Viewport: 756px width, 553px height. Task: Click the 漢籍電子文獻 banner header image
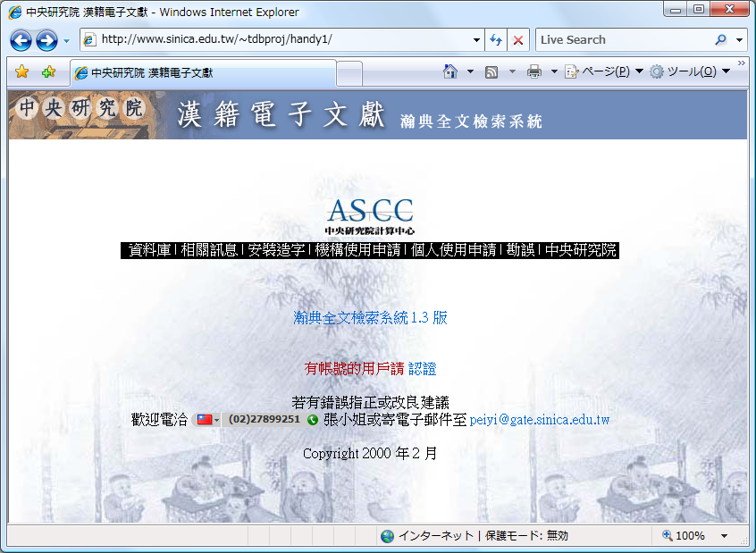coord(377,115)
